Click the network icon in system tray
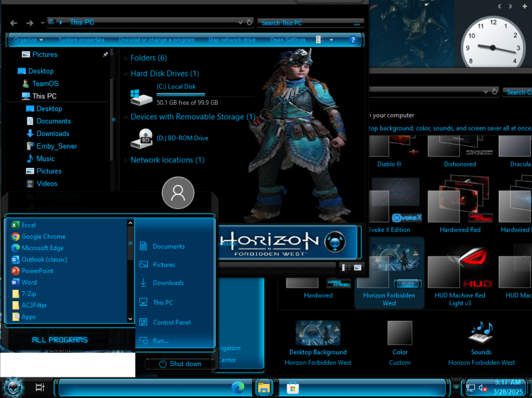The height and width of the screenshot is (398, 532). pyautogui.click(x=470, y=388)
